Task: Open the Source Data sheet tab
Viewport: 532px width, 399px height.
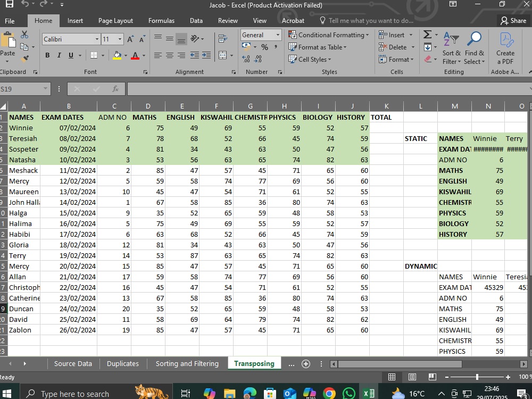Action: (73, 363)
